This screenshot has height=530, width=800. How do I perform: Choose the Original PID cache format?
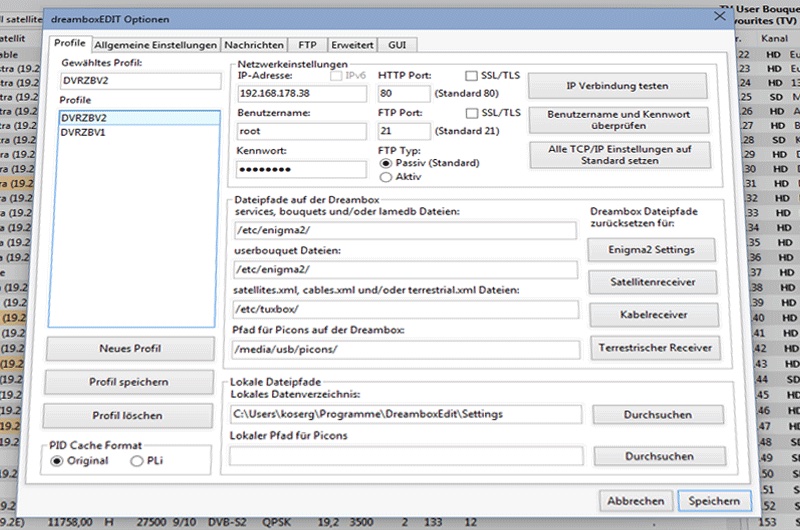(57, 461)
